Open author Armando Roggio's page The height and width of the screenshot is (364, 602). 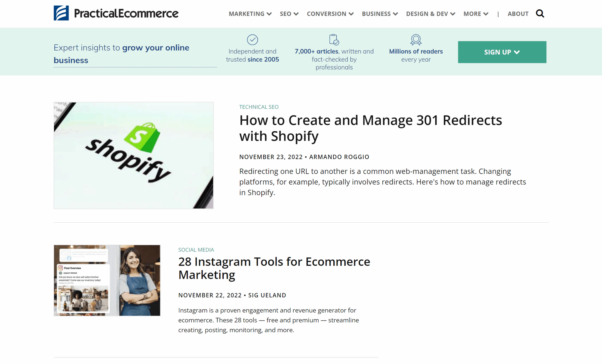pyautogui.click(x=339, y=157)
